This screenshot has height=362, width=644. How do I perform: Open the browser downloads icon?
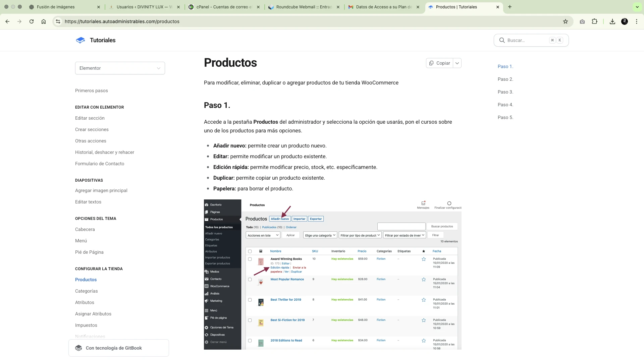(x=612, y=21)
